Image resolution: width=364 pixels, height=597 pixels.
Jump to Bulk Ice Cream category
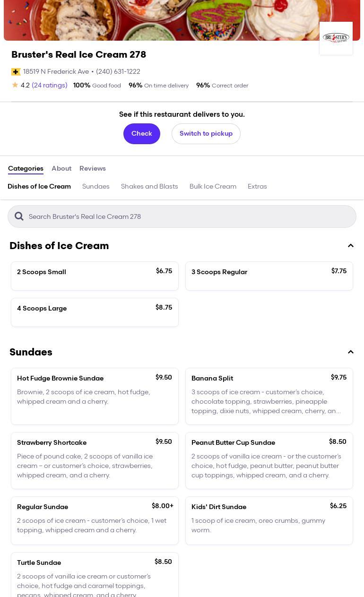pyautogui.click(x=213, y=187)
